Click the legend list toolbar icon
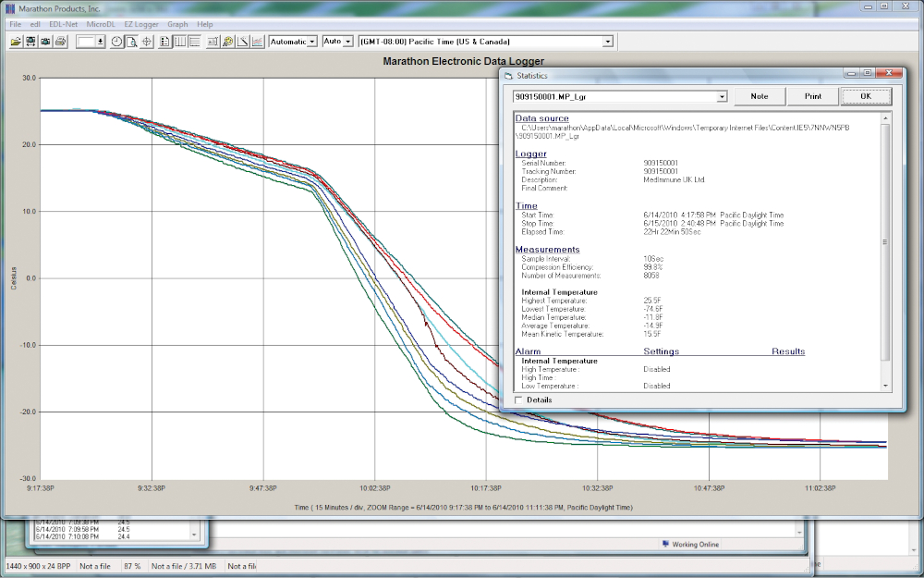This screenshot has height=578, width=924. pyautogui.click(x=165, y=42)
